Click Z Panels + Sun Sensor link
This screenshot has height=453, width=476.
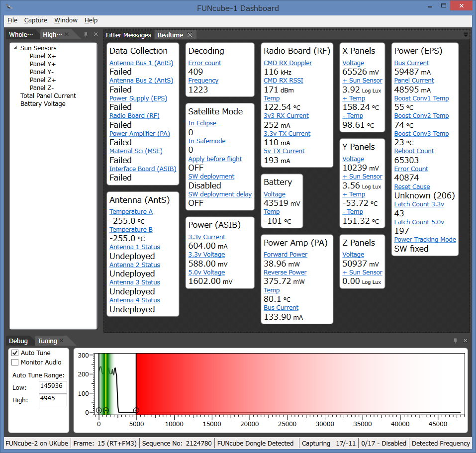(362, 272)
